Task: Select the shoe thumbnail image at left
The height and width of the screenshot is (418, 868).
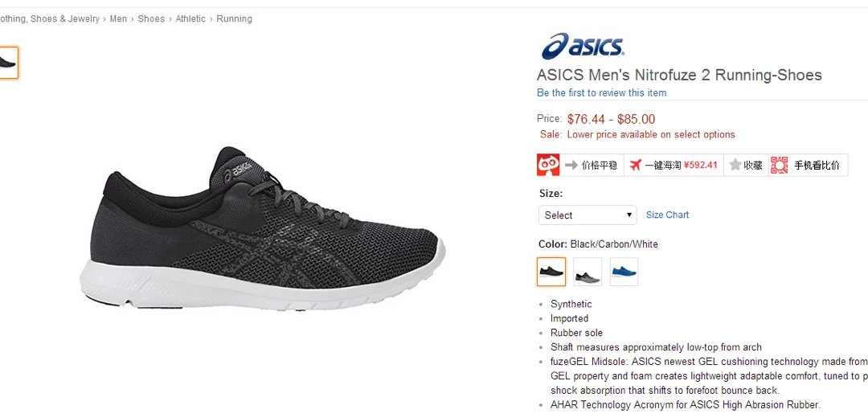Action: [8, 63]
